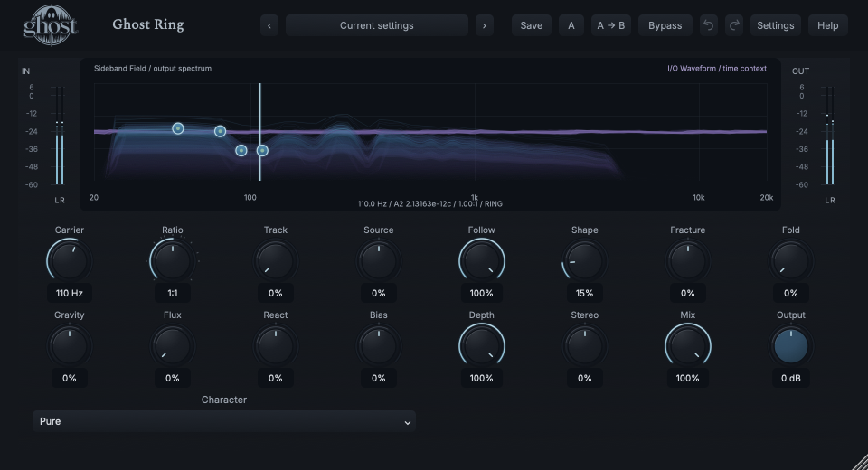This screenshot has width=868, height=470.
Task: Click the 110.0 Hz / A2 readout text
Action: pos(430,203)
